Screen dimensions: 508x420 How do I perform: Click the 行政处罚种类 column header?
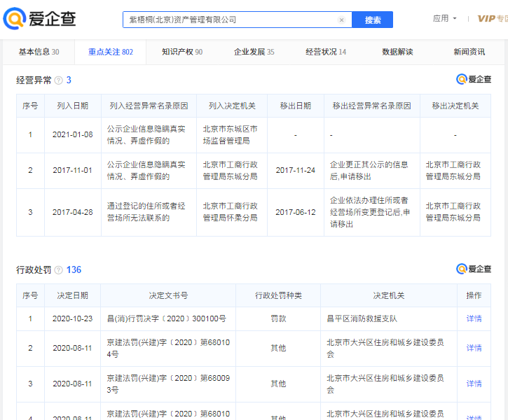(278, 295)
